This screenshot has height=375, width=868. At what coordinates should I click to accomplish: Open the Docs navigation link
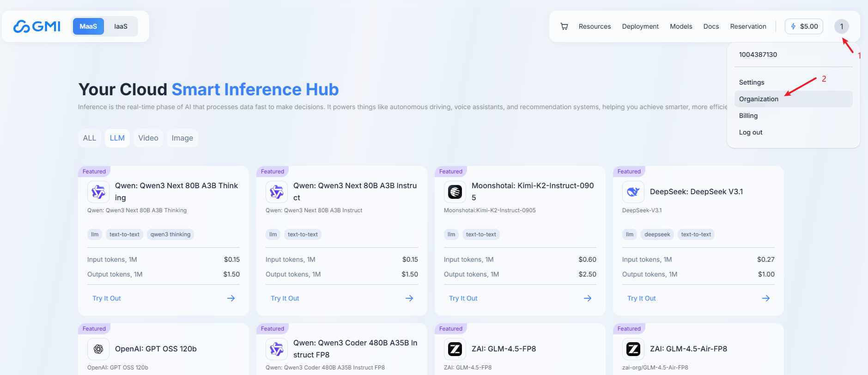[x=711, y=26]
